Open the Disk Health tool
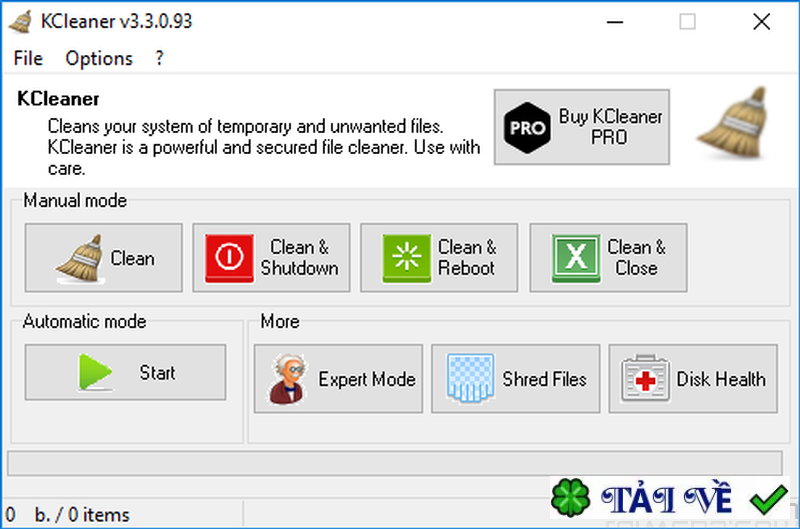 (693, 379)
